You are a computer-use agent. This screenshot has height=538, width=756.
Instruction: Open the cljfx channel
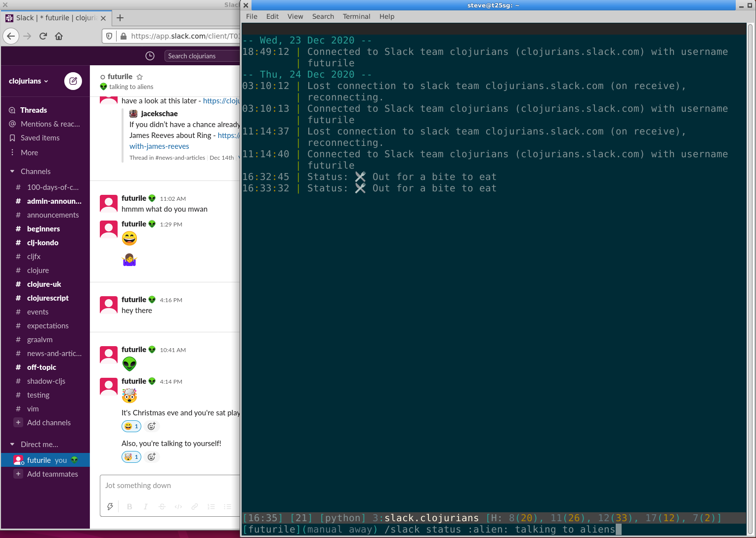click(45, 257)
